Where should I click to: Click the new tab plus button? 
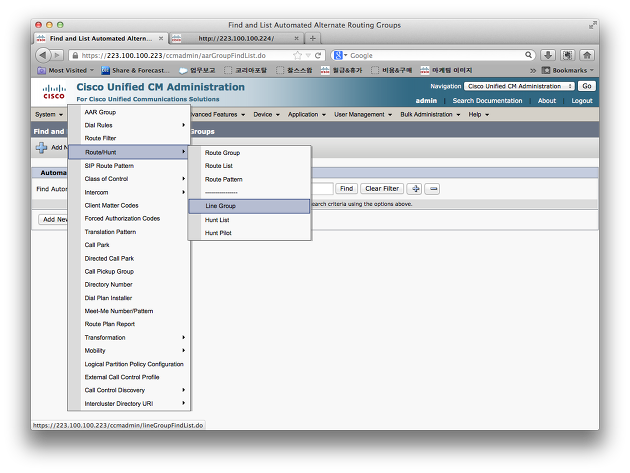pos(313,39)
